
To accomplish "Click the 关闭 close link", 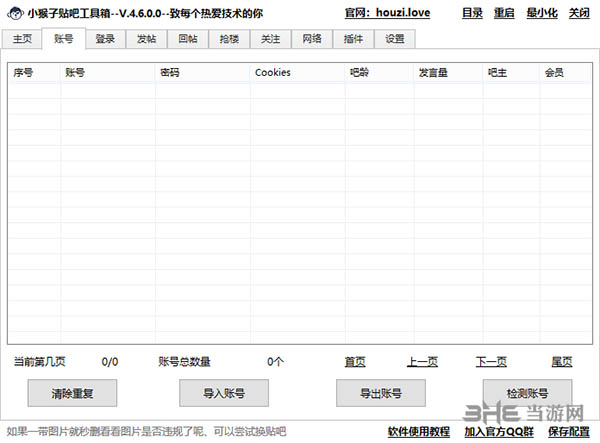I will [x=579, y=13].
